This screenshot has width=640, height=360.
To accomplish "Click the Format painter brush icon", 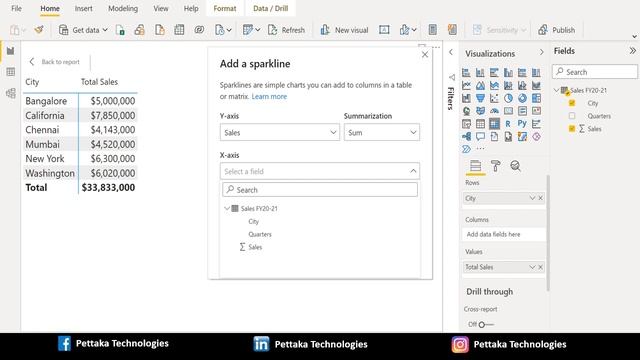I will 39,30.
